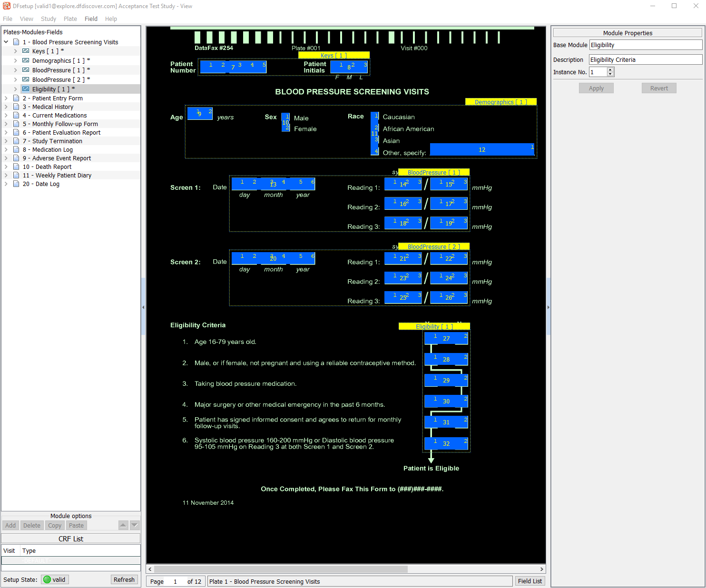
Task: Collapse Module Properties panel using right splitter arrow
Action: point(548,307)
